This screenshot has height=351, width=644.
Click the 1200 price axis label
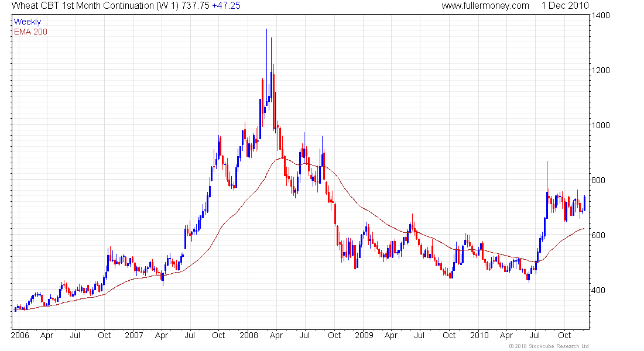click(601, 70)
